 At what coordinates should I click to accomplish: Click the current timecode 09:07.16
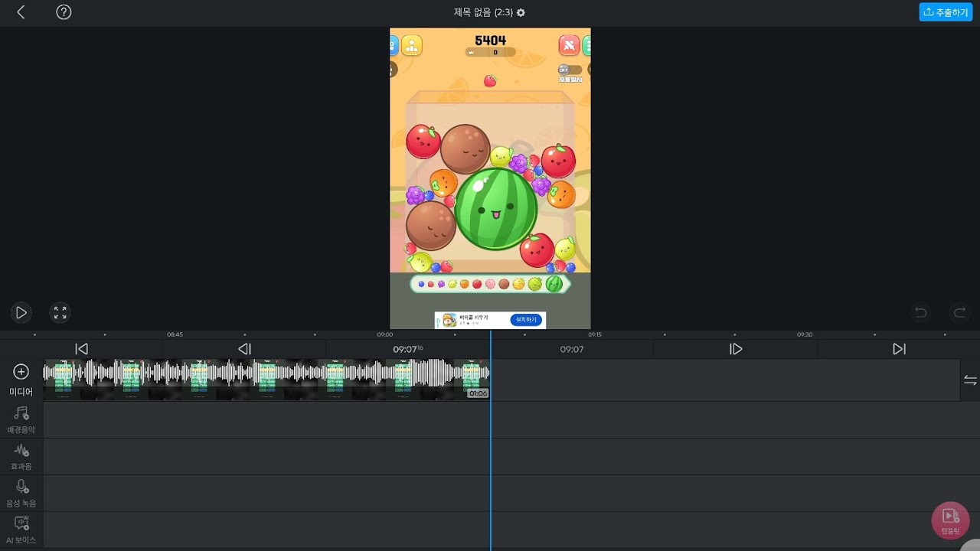[x=408, y=349]
